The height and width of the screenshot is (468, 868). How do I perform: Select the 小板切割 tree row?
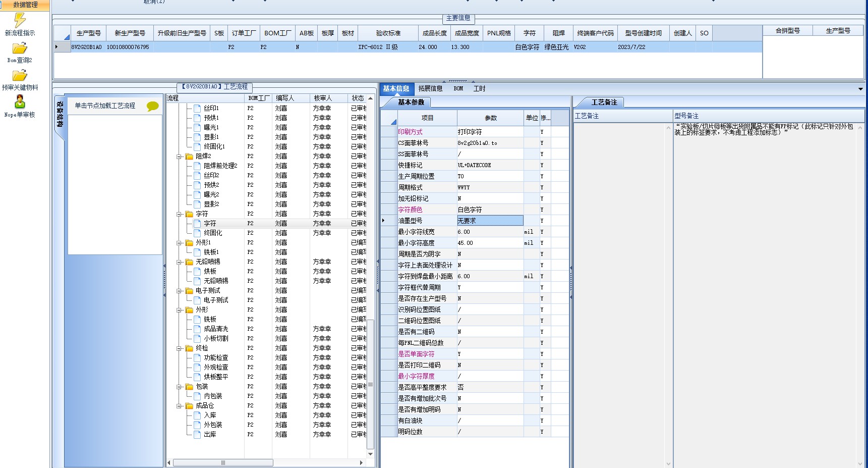pyautogui.click(x=267, y=338)
